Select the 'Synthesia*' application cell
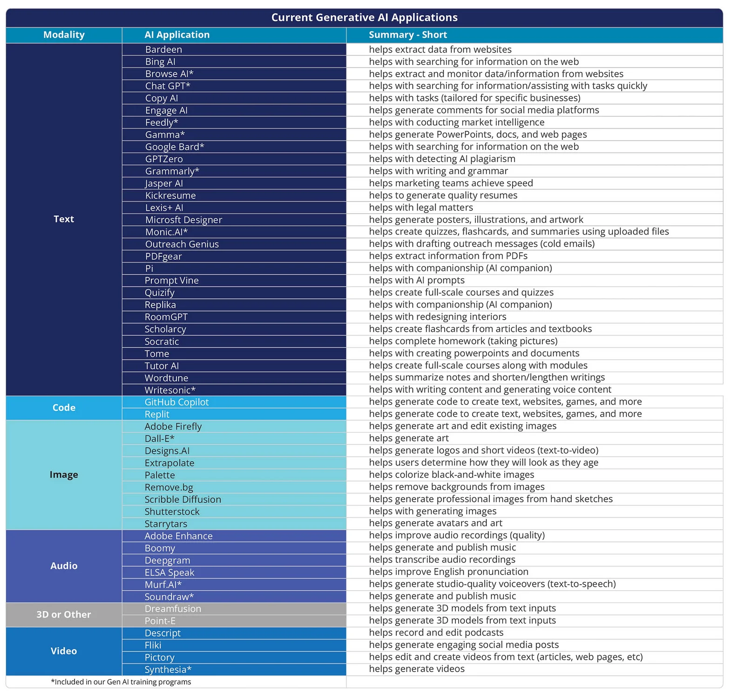Image resolution: width=745 pixels, height=700 pixels. point(234,669)
